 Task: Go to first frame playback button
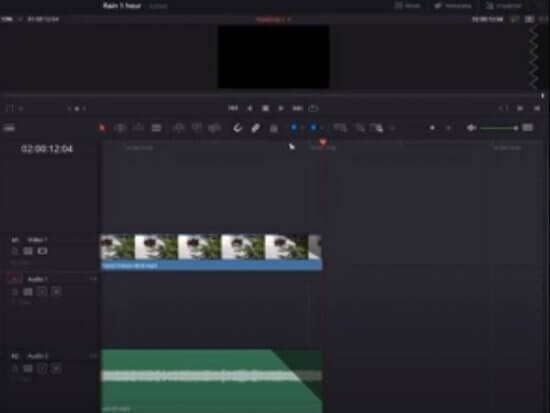point(233,108)
